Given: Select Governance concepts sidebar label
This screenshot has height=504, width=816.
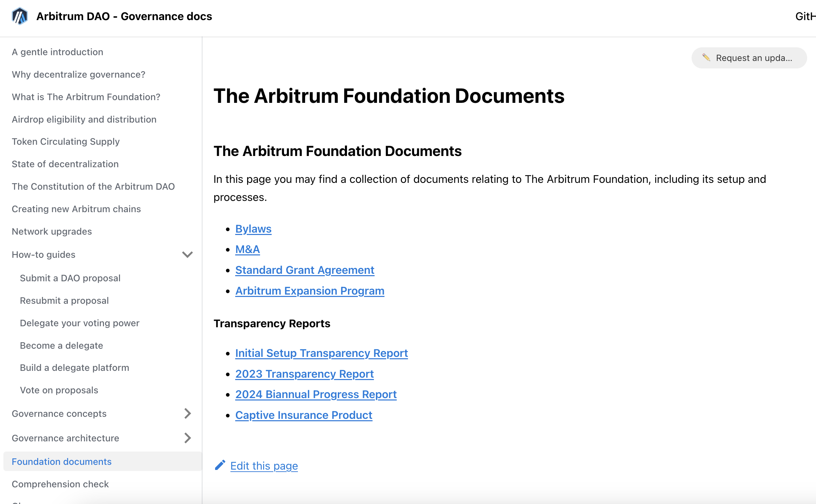Looking at the screenshot, I should (59, 414).
